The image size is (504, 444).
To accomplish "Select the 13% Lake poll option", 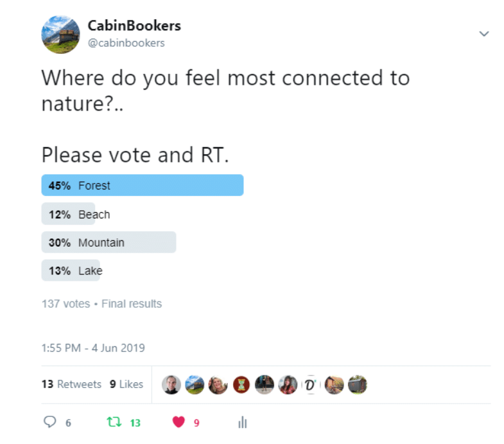I will pyautogui.click(x=72, y=271).
